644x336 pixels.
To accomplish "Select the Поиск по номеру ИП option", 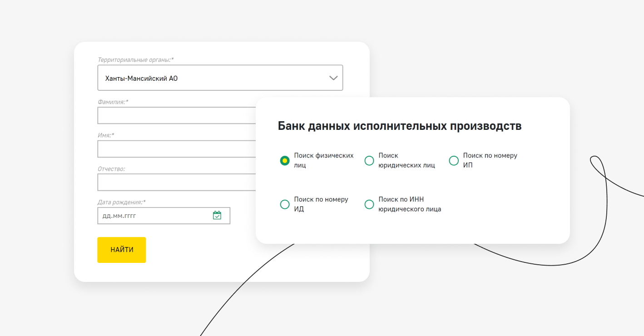I will tap(454, 160).
